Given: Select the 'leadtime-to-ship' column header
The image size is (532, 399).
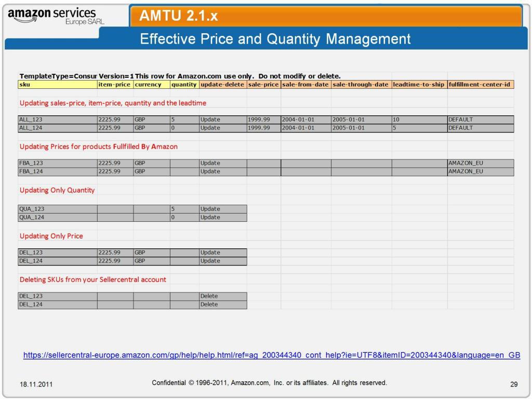Looking at the screenshot, I should (420, 85).
